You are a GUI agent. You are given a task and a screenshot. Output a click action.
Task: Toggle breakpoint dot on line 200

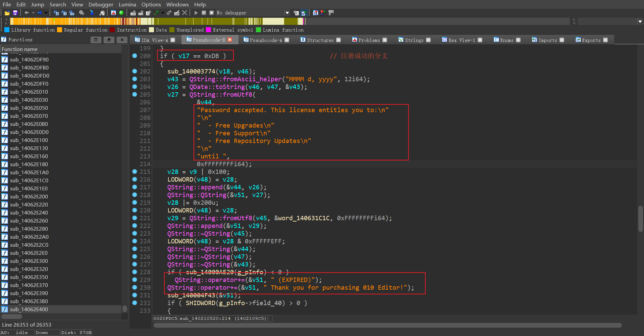pos(135,56)
